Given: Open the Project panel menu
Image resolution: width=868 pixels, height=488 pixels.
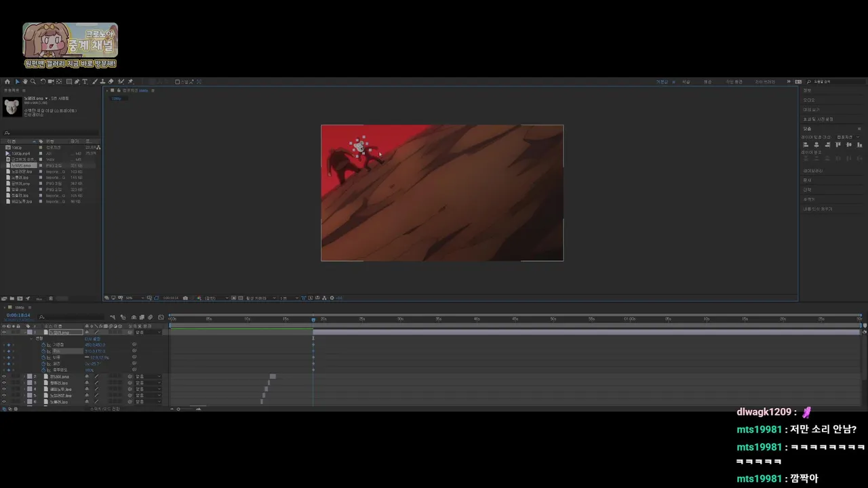Looking at the screenshot, I should point(23,89).
